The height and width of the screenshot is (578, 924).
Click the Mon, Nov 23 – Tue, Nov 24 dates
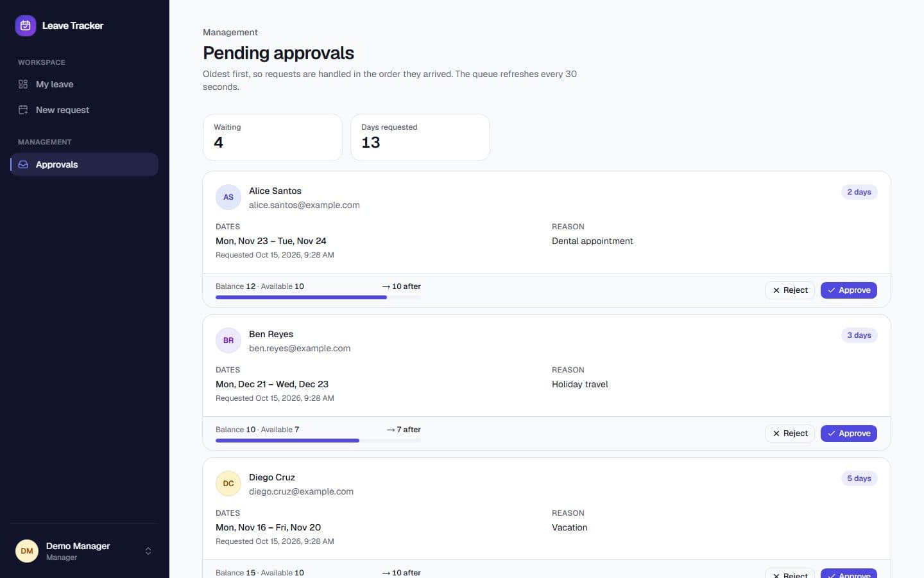click(x=271, y=241)
